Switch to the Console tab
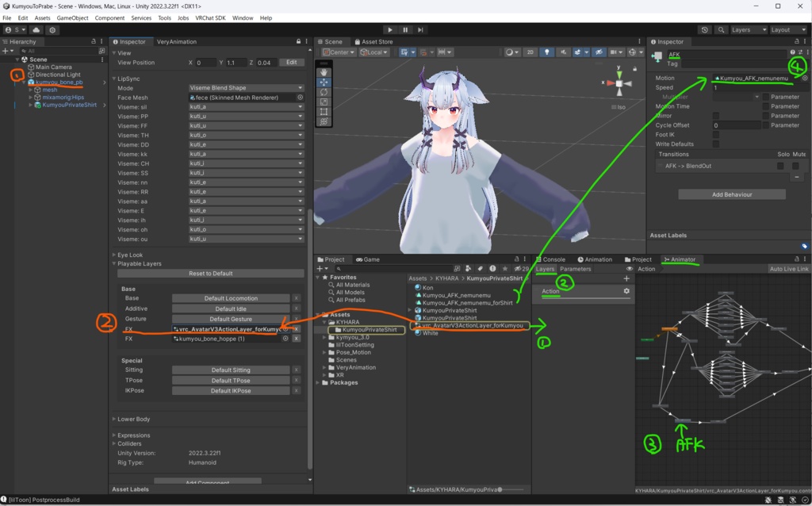812x506 pixels. tap(550, 259)
